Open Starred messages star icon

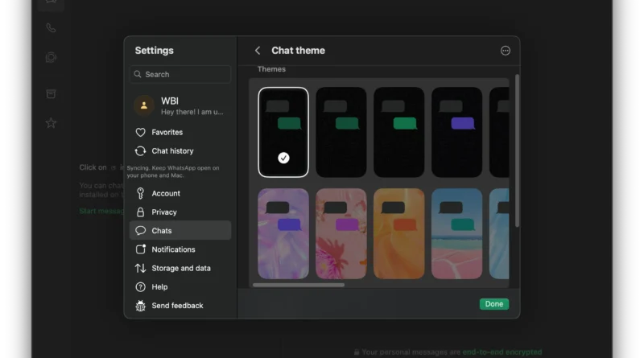pyautogui.click(x=51, y=123)
